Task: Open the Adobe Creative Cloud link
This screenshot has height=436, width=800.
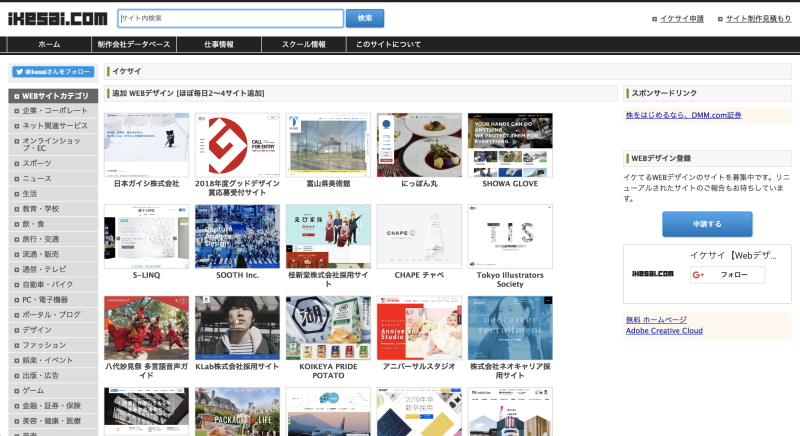Action: (664, 330)
